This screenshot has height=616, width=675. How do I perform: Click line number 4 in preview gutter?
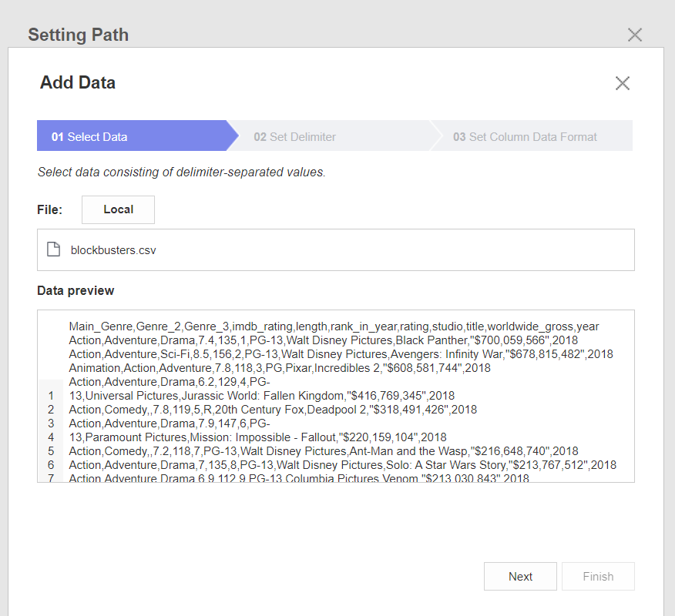(x=51, y=437)
